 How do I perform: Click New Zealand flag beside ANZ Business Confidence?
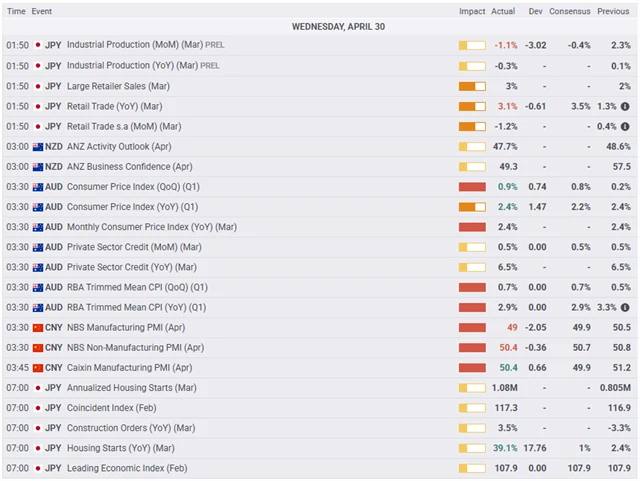(38, 166)
